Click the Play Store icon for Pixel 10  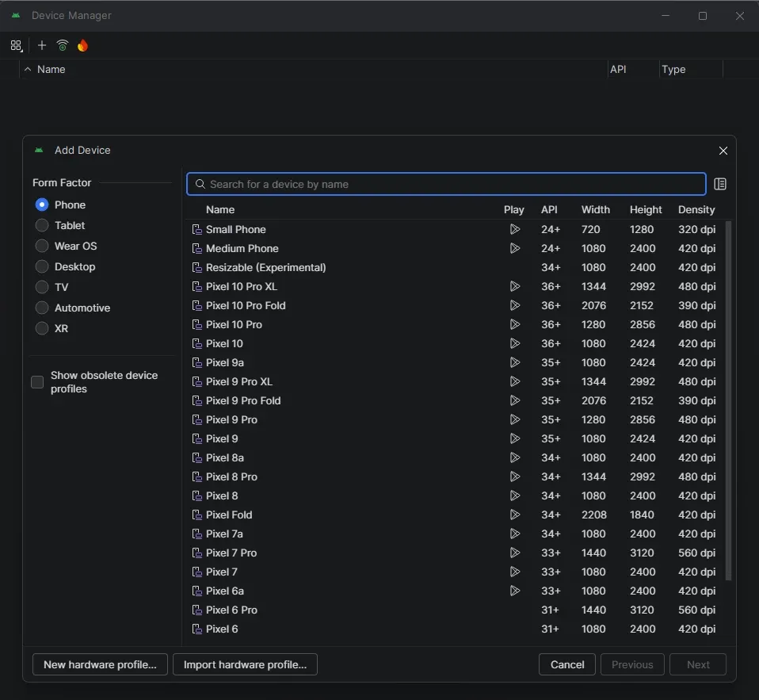coord(515,343)
